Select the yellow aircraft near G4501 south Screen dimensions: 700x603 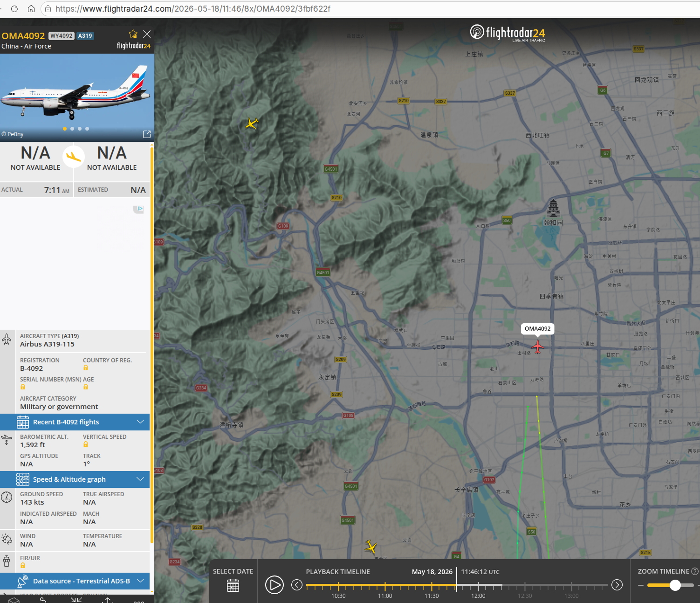[x=371, y=547]
